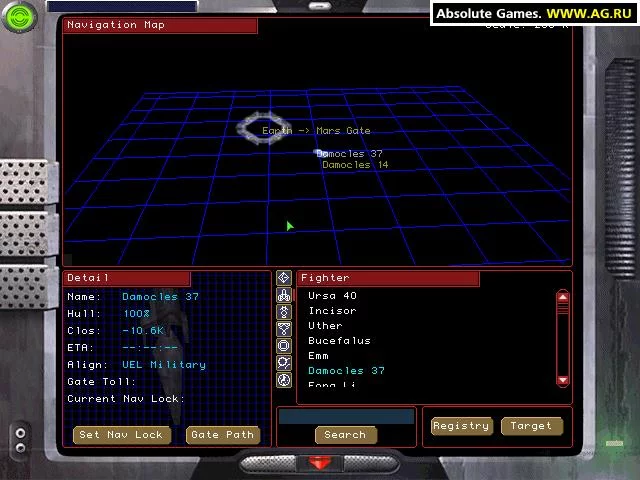
Task: Select Bucefalus in fighter list
Action: tap(339, 341)
